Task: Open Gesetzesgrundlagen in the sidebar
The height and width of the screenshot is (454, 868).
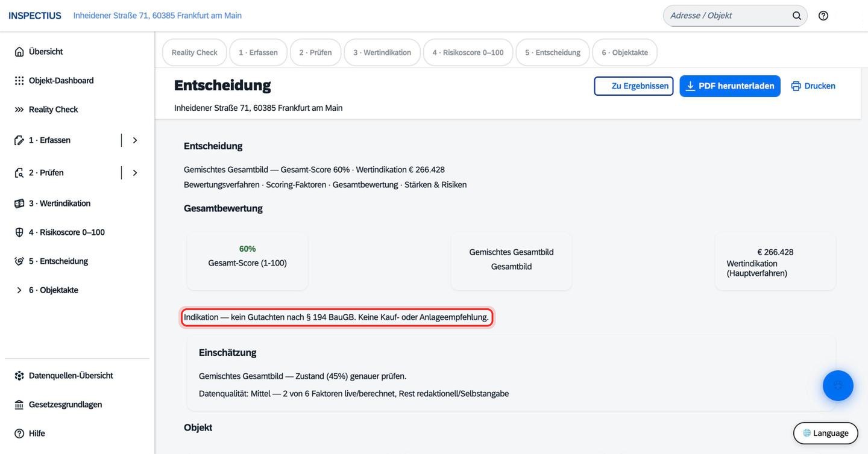Action: [77, 405]
